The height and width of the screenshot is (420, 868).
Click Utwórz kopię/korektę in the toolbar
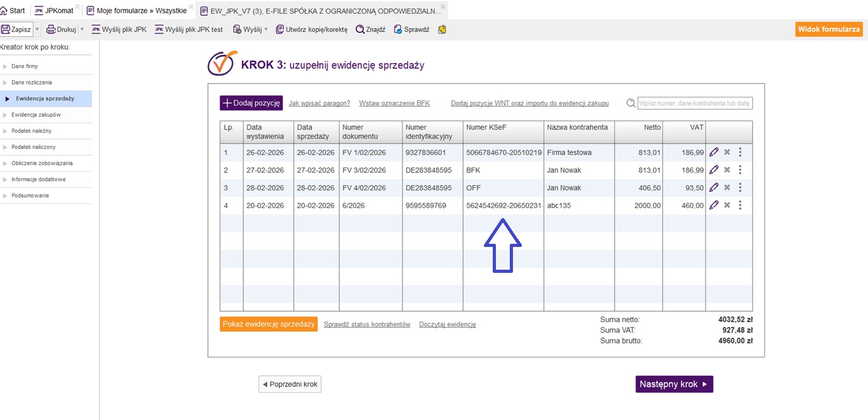click(311, 30)
